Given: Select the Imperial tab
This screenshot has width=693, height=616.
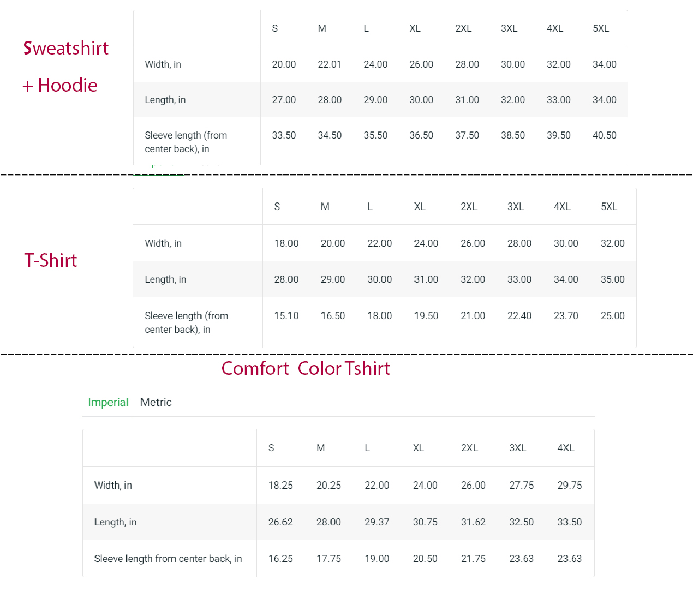Looking at the screenshot, I should click(108, 403).
